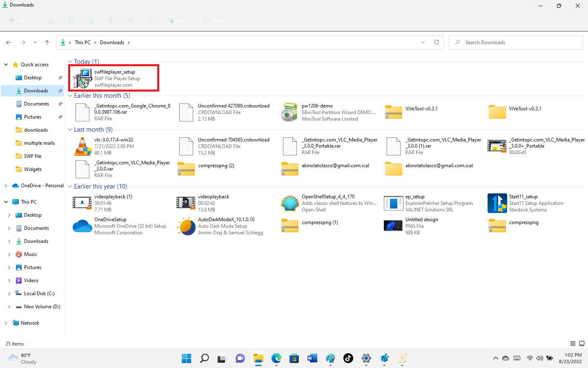Image resolution: width=588 pixels, height=368 pixels.
Task: Select the swffileplayer_setup installer icon
Action: pos(82,78)
